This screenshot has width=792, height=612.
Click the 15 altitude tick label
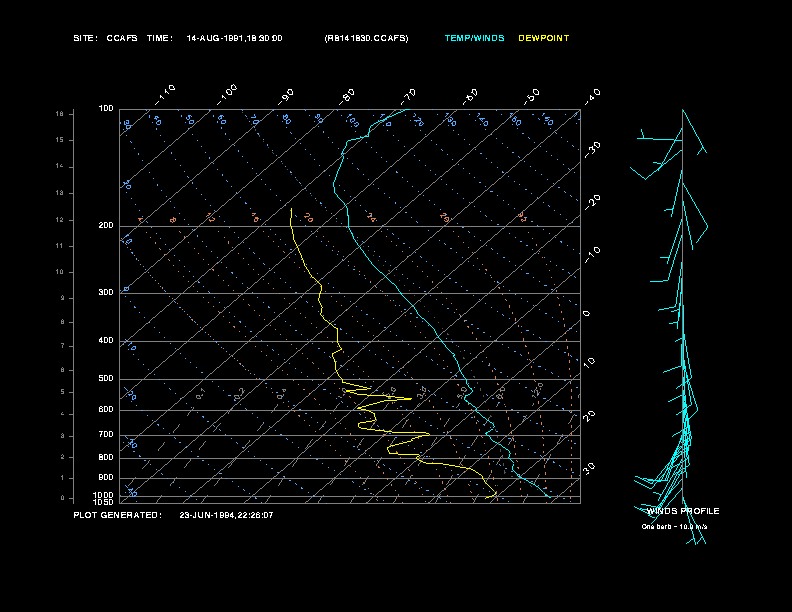tap(60, 140)
